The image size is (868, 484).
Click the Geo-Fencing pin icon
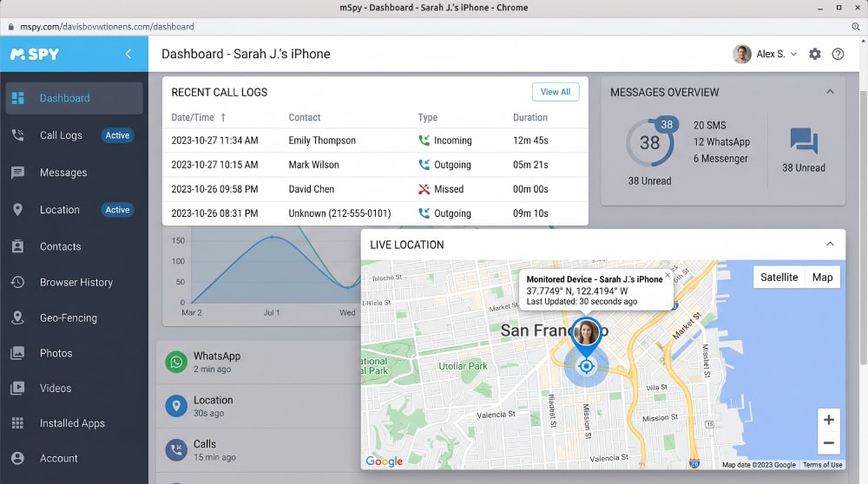(17, 317)
